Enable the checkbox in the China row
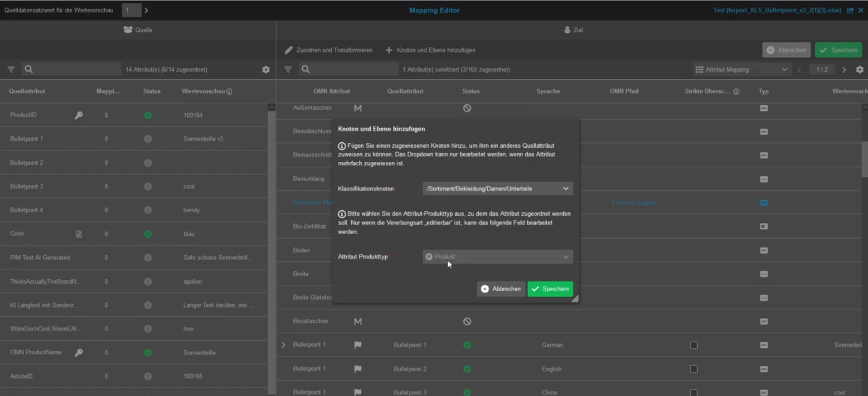The image size is (868, 396). [693, 392]
